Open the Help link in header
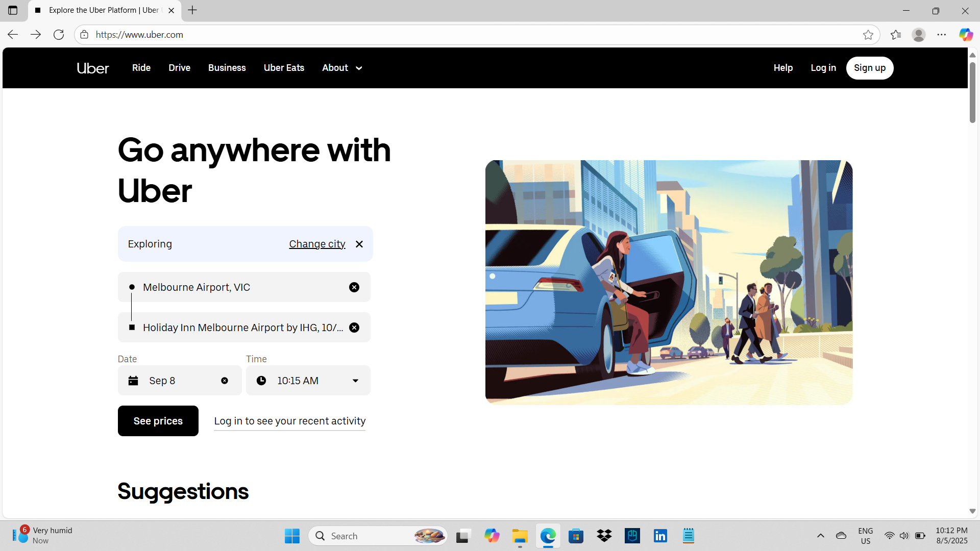The width and height of the screenshot is (980, 551). pyautogui.click(x=783, y=68)
